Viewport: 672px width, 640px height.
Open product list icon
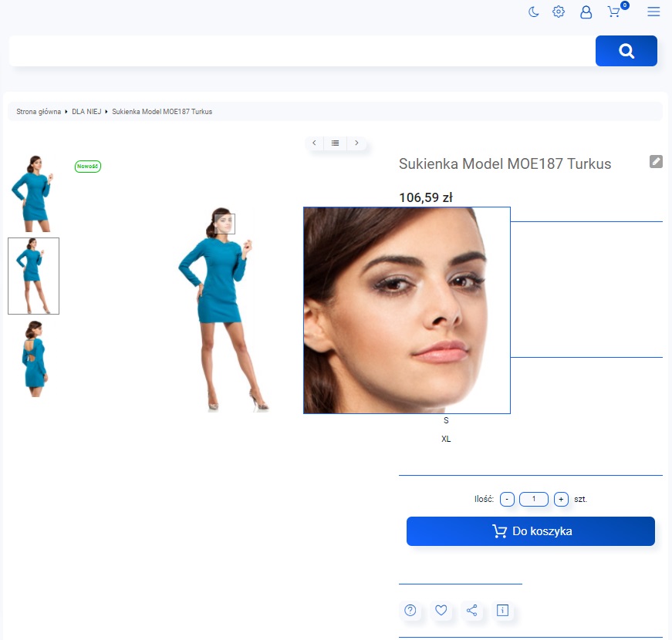coord(335,143)
